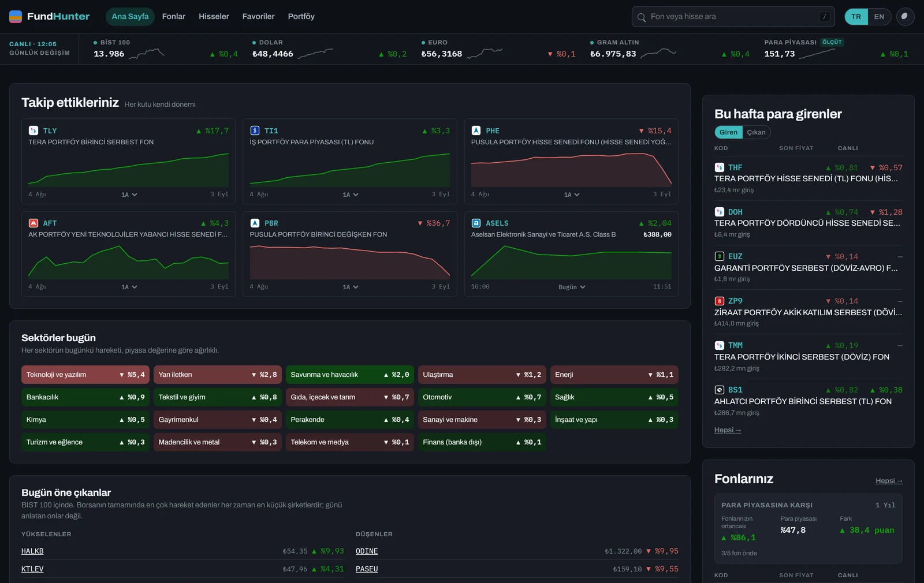Open the Hisseler tab
This screenshot has width=924, height=583.
(214, 17)
